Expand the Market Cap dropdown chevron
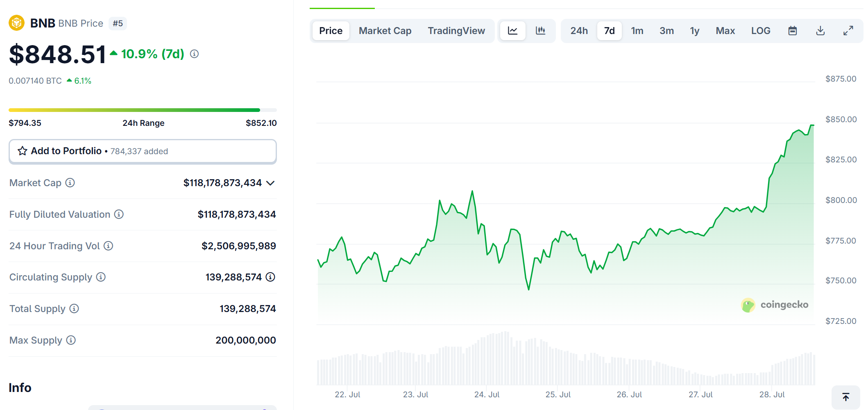 click(x=270, y=183)
